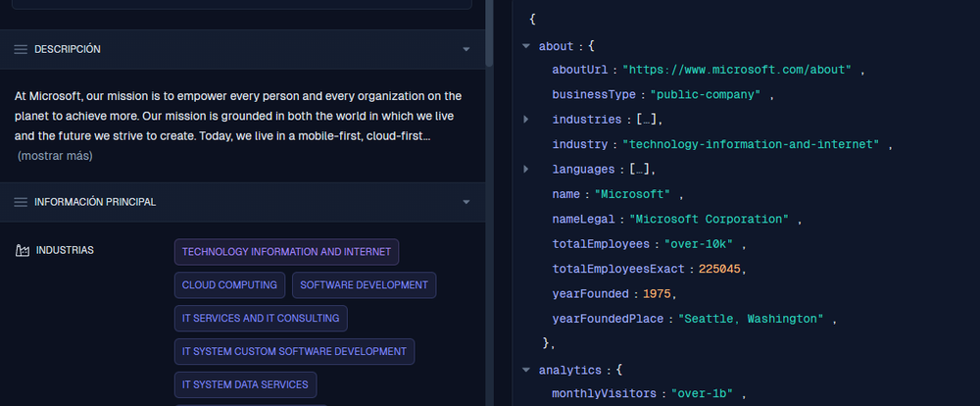Click the hamburger icon beside DESCRIPCIÓN
The height and width of the screenshot is (406, 980).
(x=21, y=49)
